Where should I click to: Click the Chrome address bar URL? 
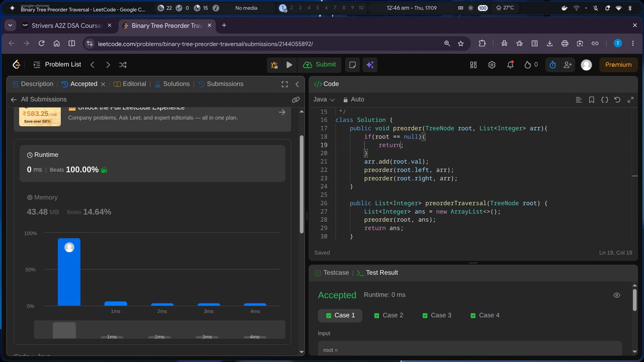point(205,44)
